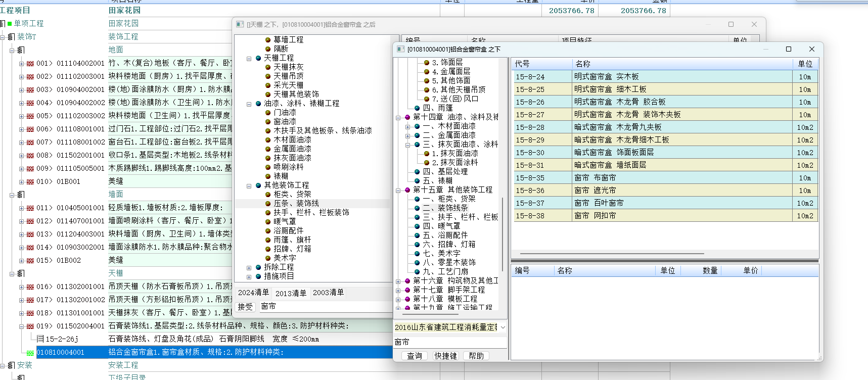
Task: Click the 接受 button
Action: pos(245,307)
